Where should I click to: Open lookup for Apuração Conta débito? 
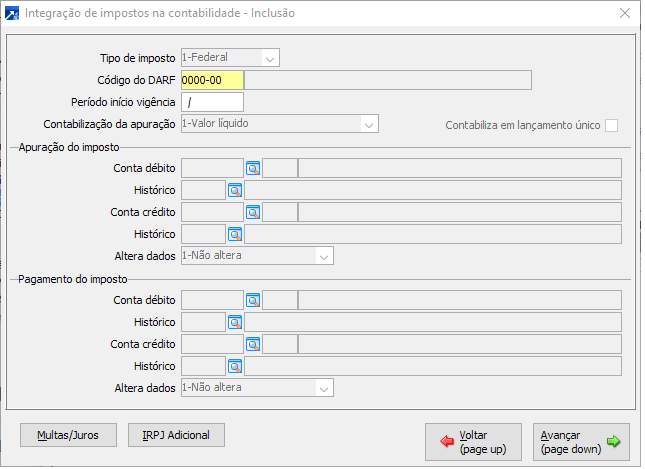pos(253,168)
